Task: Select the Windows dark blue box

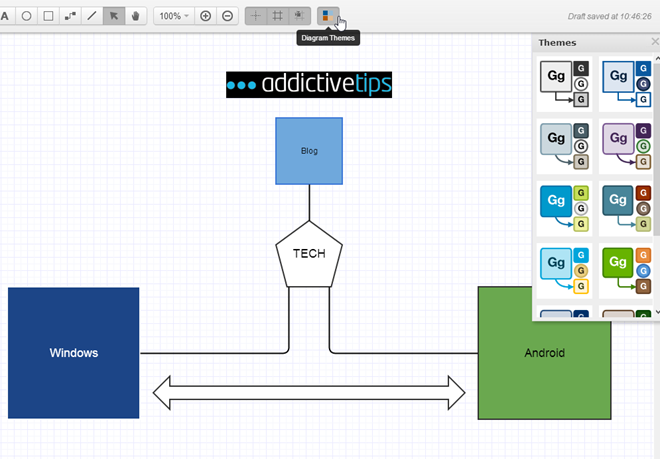Action: (74, 353)
